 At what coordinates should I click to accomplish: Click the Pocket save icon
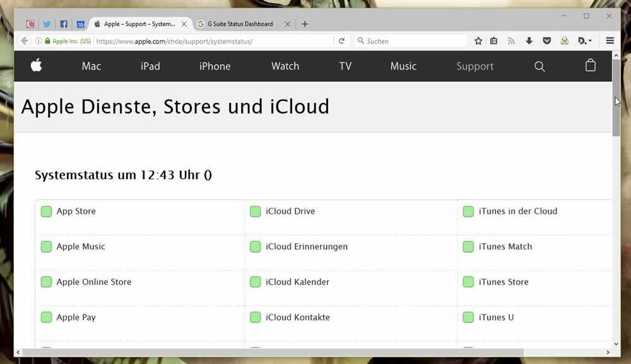(x=546, y=41)
